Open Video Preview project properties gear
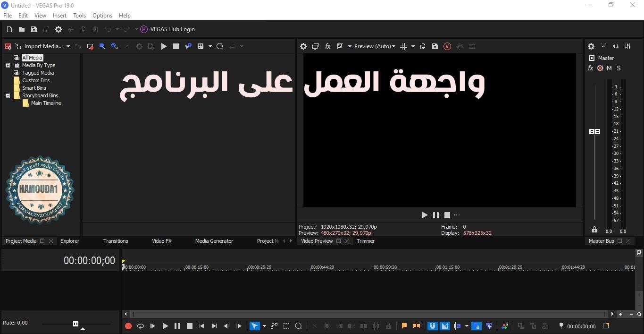The width and height of the screenshot is (644, 334). coord(303,46)
